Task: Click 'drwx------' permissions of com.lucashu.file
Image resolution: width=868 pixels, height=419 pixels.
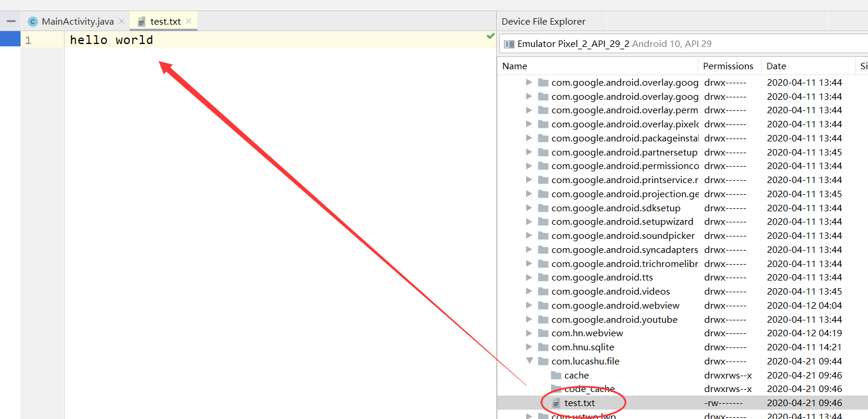Action: pos(725,361)
